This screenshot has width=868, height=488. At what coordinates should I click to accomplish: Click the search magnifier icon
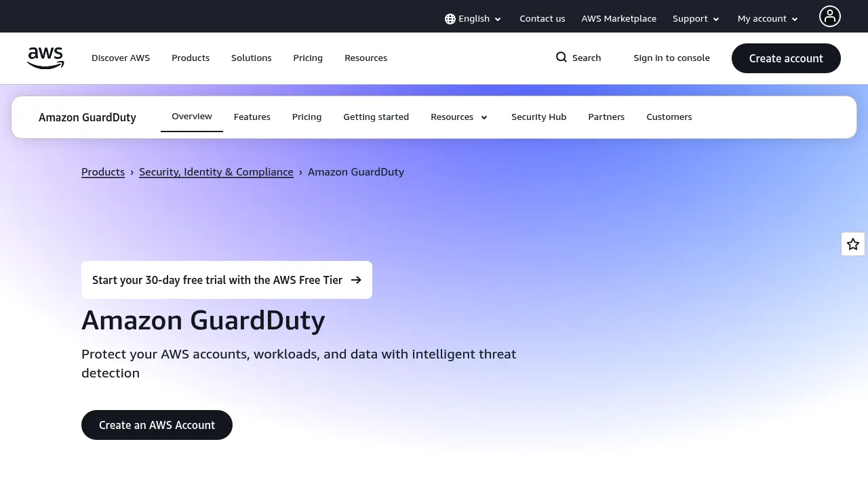[x=561, y=58]
